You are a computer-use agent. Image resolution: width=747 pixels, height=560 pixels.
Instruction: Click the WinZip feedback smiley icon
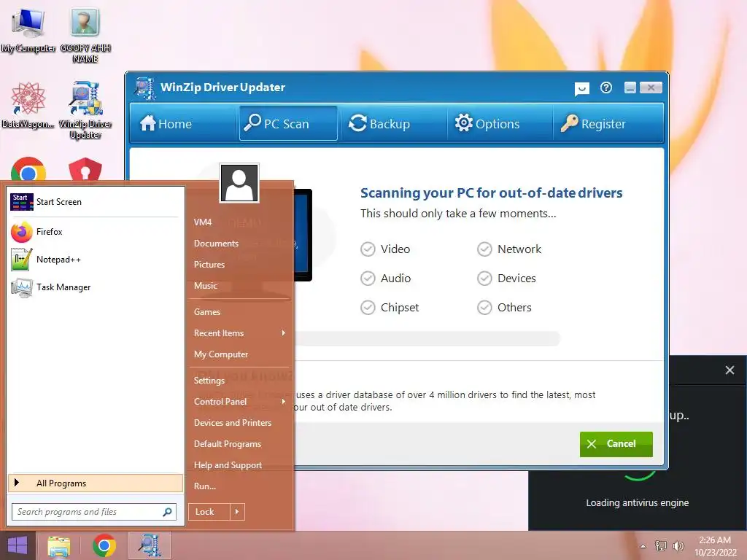[x=581, y=88]
